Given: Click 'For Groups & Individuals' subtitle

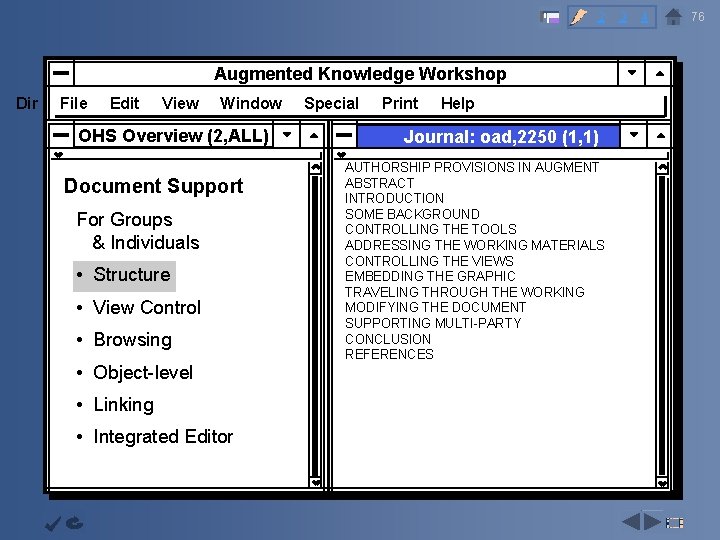Looking at the screenshot, I should [x=138, y=231].
